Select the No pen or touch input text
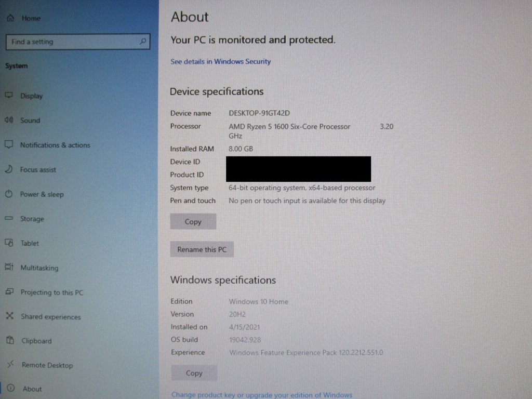532x399 pixels. coord(307,201)
